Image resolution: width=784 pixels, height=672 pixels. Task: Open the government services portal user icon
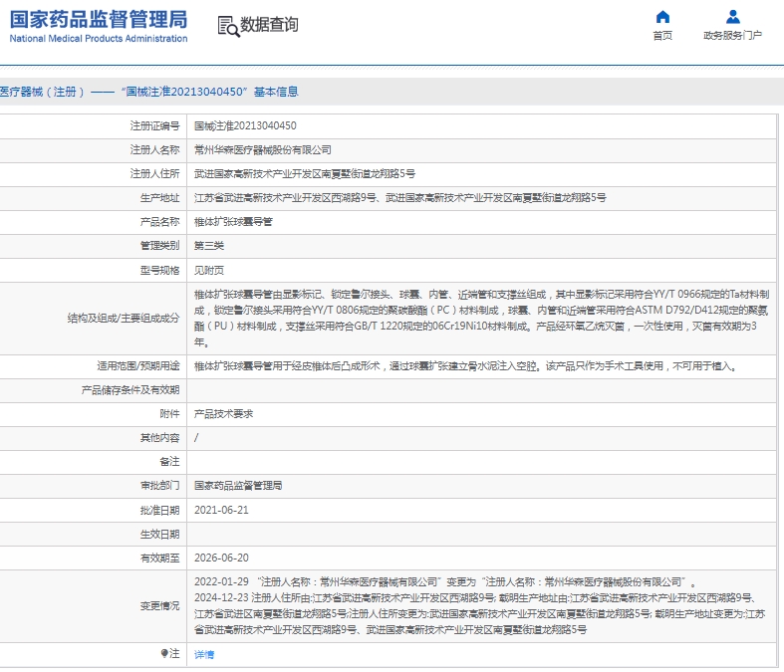pos(733,17)
